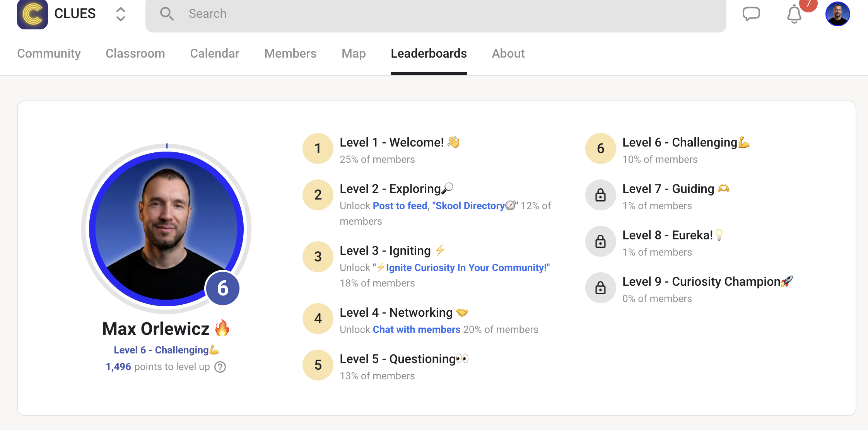Open the "Post to feed" link

(400, 206)
